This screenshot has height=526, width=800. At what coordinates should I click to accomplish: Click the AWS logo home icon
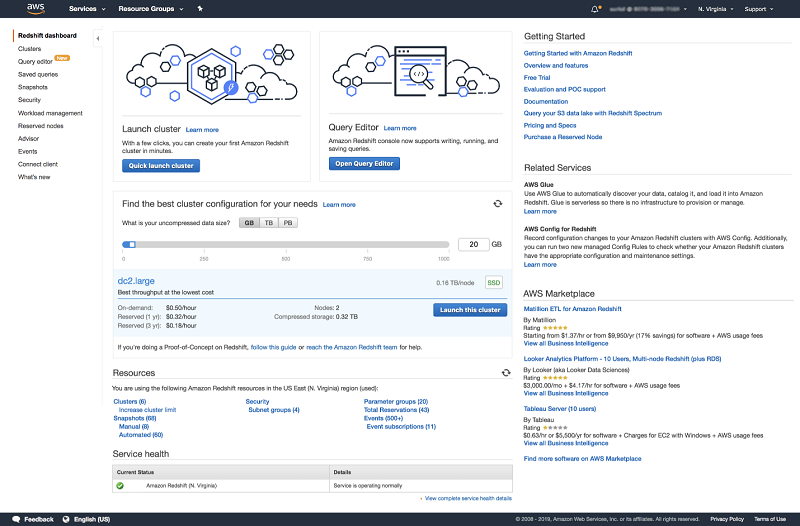[x=36, y=8]
